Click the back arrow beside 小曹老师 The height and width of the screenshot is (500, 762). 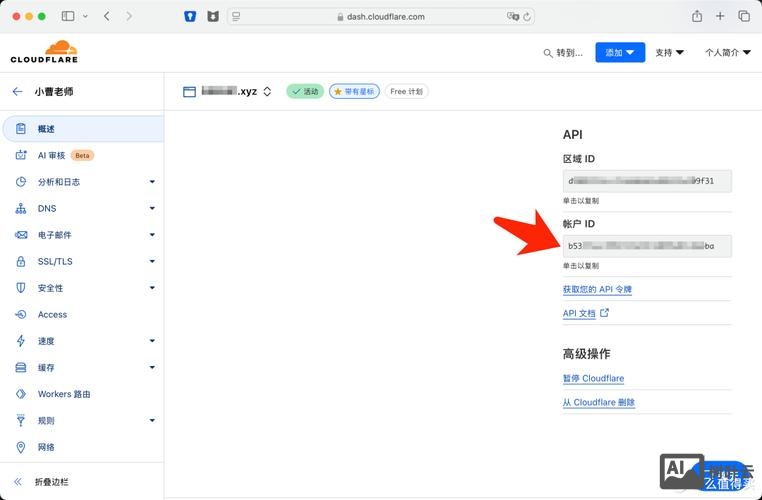pyautogui.click(x=17, y=91)
